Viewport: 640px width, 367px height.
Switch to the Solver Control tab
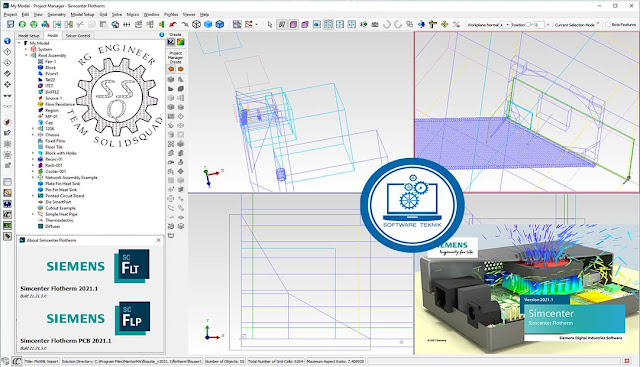point(78,36)
